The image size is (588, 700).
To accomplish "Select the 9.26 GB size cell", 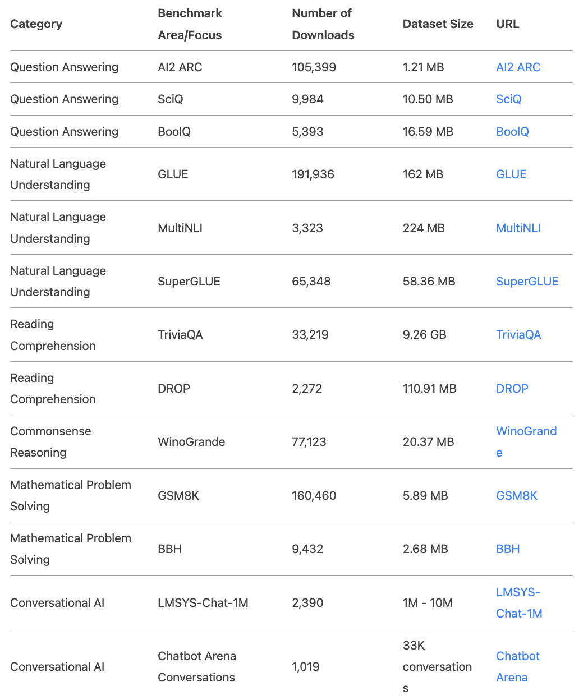I will pos(425,335).
